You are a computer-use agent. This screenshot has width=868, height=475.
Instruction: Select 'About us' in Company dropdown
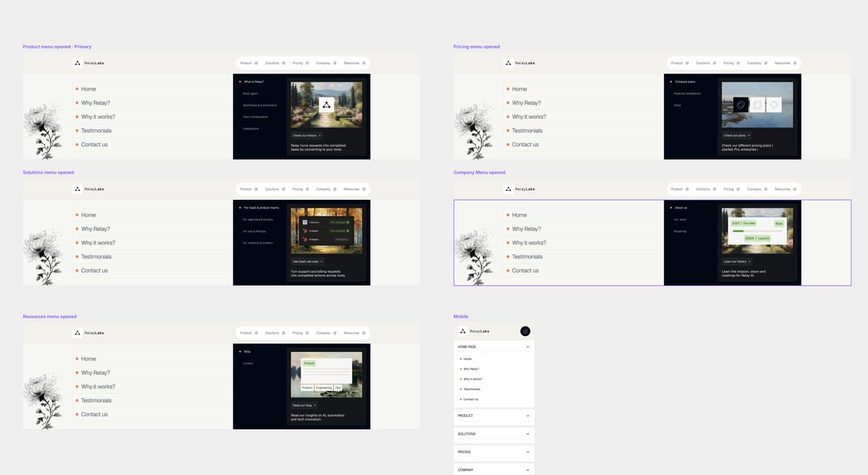click(681, 208)
